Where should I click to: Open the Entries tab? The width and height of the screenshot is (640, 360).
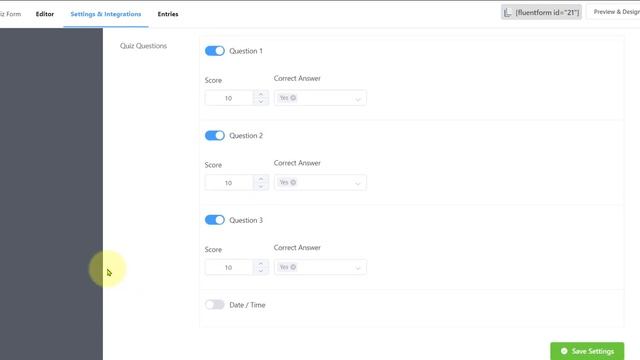pos(168,14)
